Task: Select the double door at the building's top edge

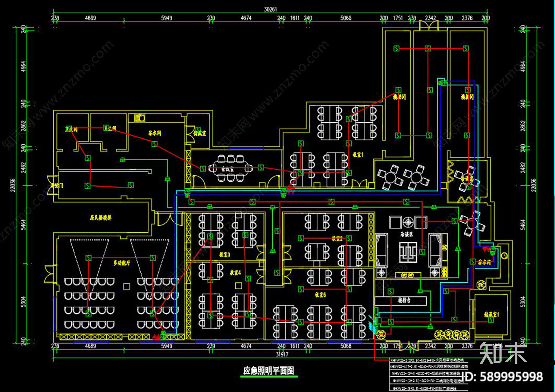Action: 429,25
